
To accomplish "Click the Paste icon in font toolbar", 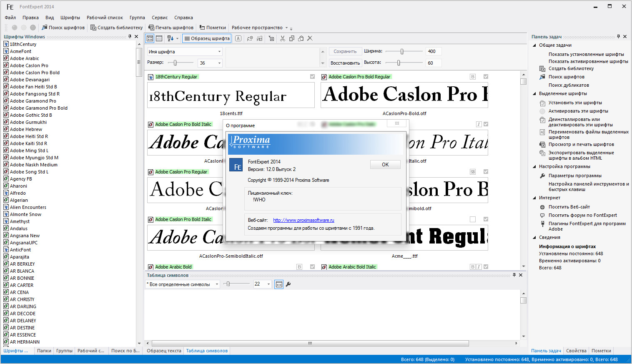I will coord(301,38).
